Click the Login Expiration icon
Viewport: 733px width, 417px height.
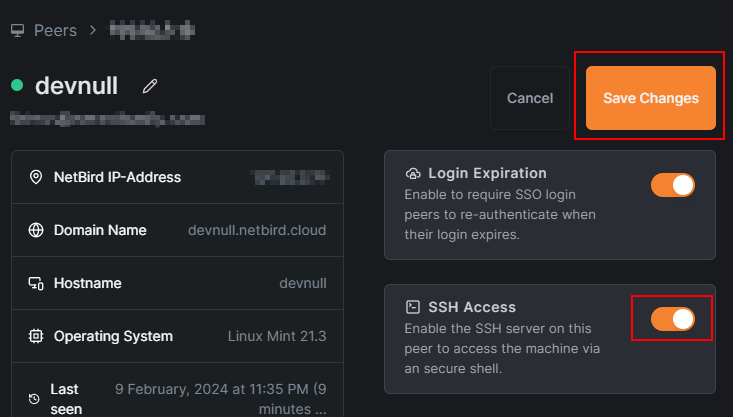(x=413, y=174)
